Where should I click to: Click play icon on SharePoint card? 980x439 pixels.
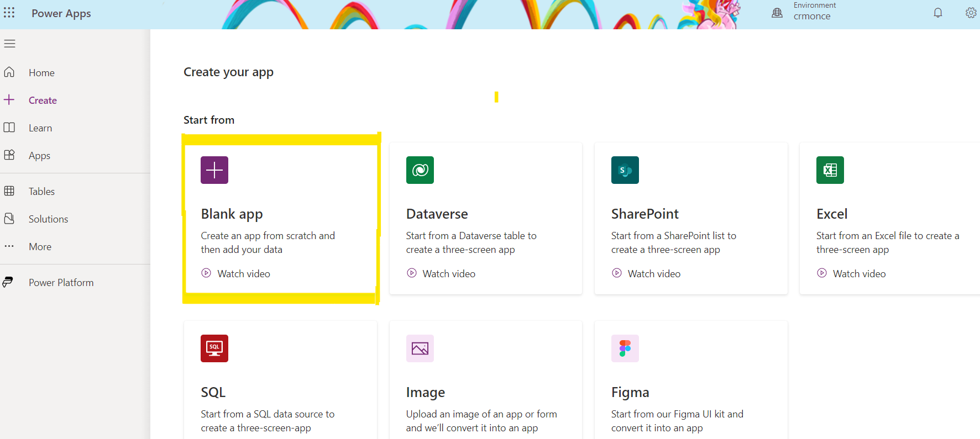point(617,273)
